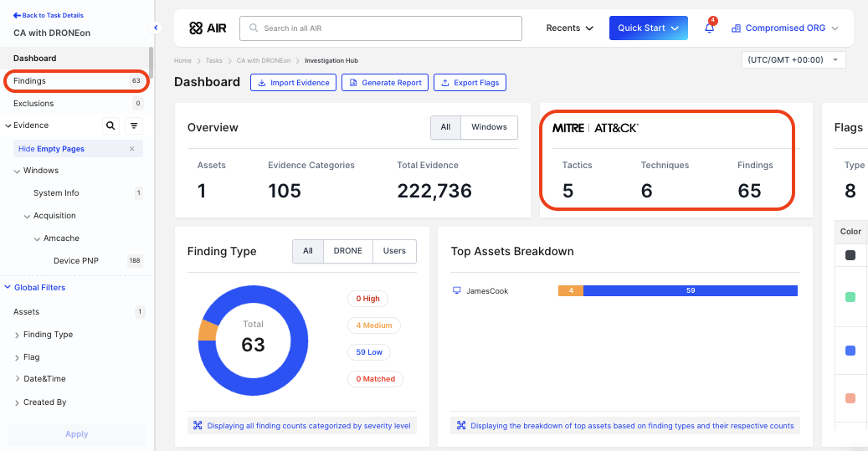Click the blue color swatch in Flags
The image size is (868, 451).
pyautogui.click(x=850, y=351)
